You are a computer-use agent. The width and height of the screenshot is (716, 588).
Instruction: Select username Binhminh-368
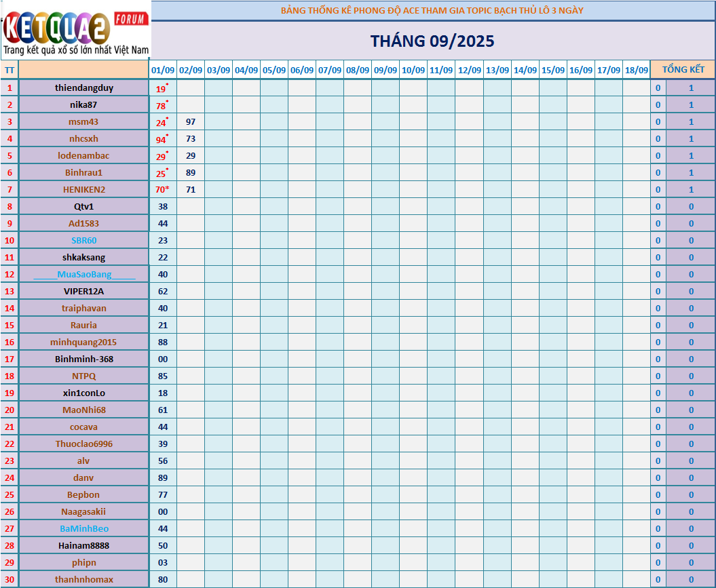[84, 359]
